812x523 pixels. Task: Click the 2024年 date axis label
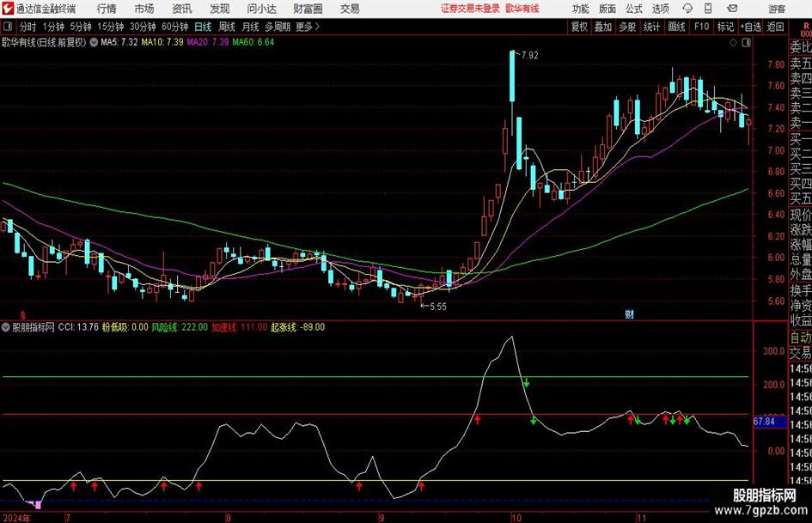[16, 518]
